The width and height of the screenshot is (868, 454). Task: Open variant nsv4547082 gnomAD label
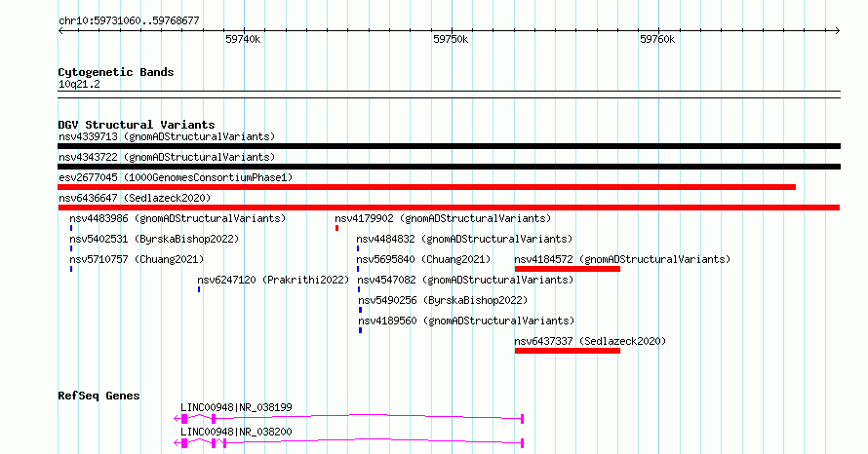465,280
